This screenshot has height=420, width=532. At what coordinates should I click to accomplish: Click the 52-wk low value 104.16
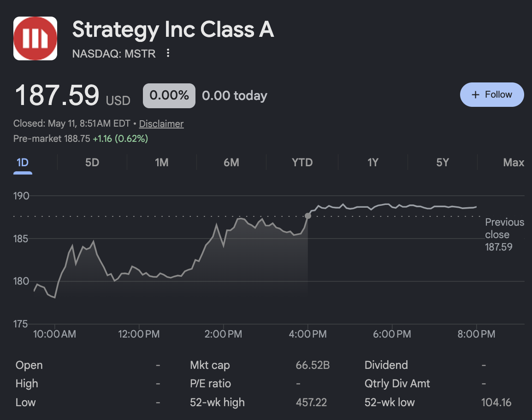496,402
